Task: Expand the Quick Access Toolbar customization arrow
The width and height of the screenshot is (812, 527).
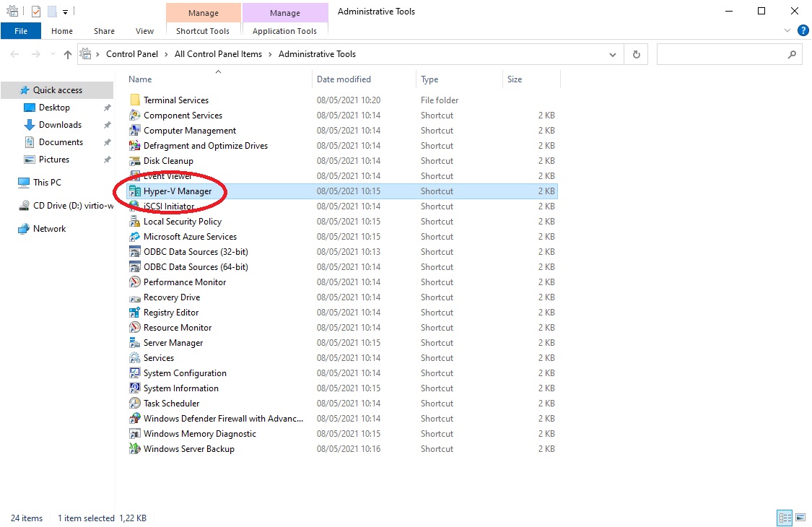Action: coord(65,11)
